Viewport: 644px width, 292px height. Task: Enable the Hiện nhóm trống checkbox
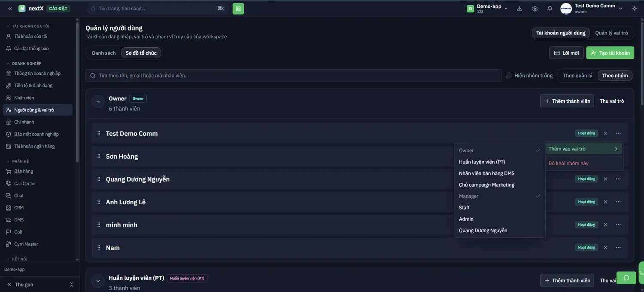(x=509, y=76)
